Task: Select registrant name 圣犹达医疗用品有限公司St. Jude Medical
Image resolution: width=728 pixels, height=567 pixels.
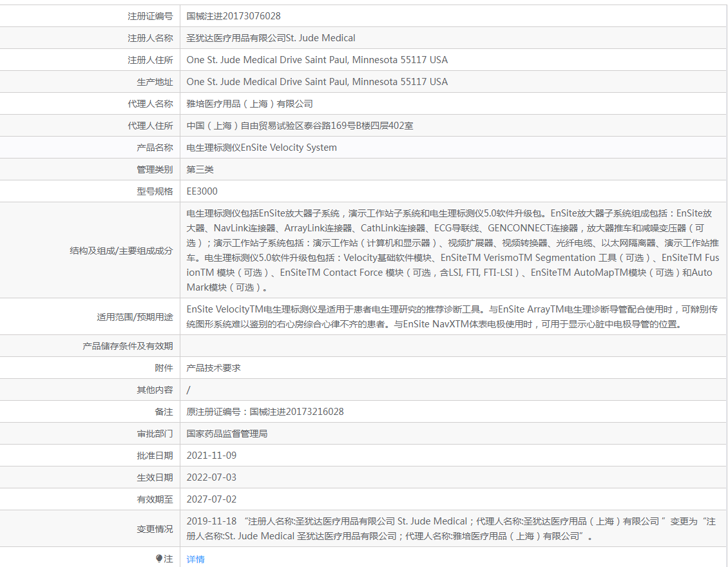Action: (x=271, y=38)
